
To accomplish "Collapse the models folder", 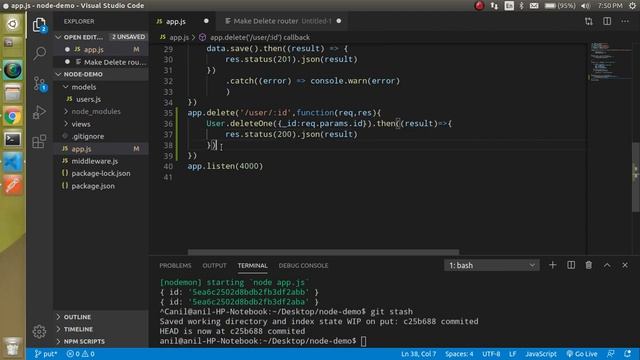I will [101, 87].
